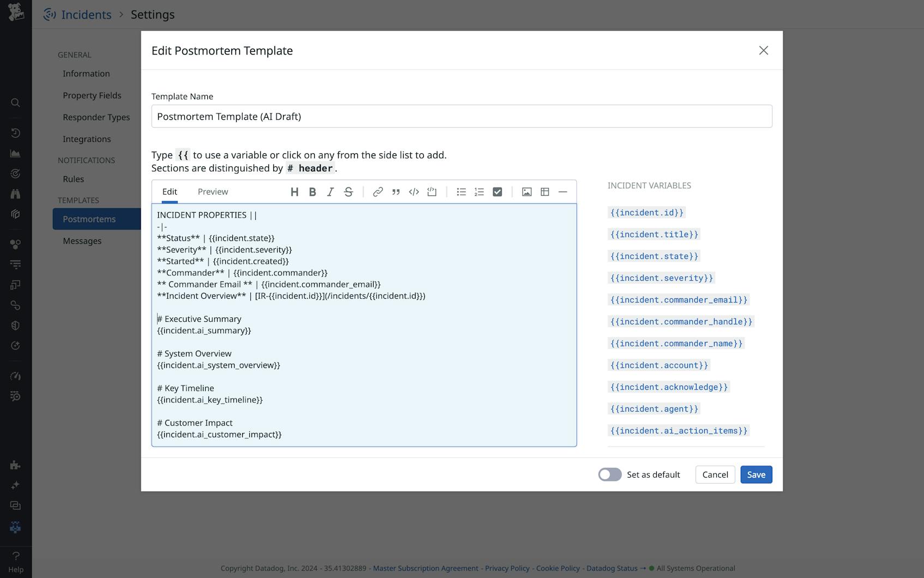This screenshot has height=578, width=924.
Task: Apply italic formatting
Action: click(x=331, y=192)
